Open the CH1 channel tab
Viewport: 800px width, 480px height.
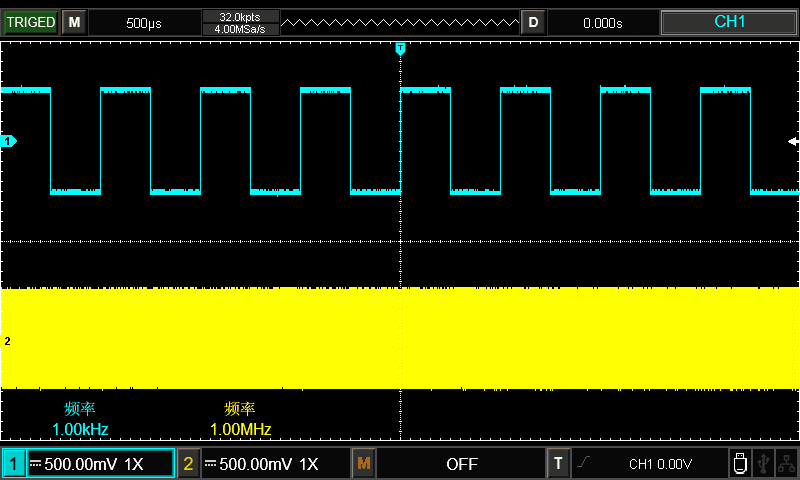[x=729, y=22]
